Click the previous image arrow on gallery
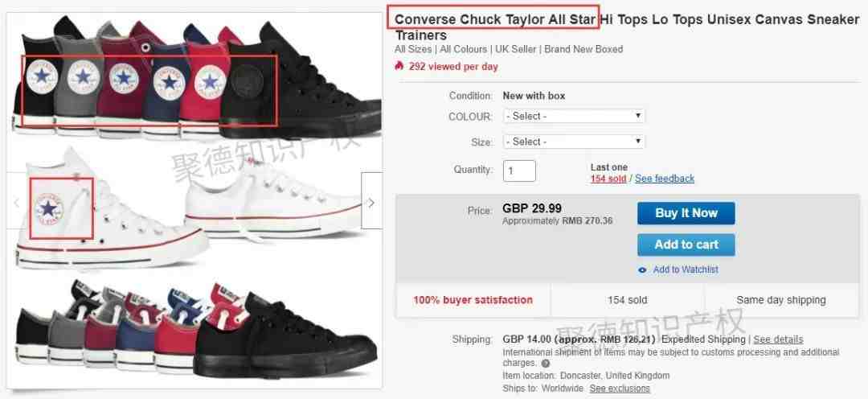 tap(17, 202)
